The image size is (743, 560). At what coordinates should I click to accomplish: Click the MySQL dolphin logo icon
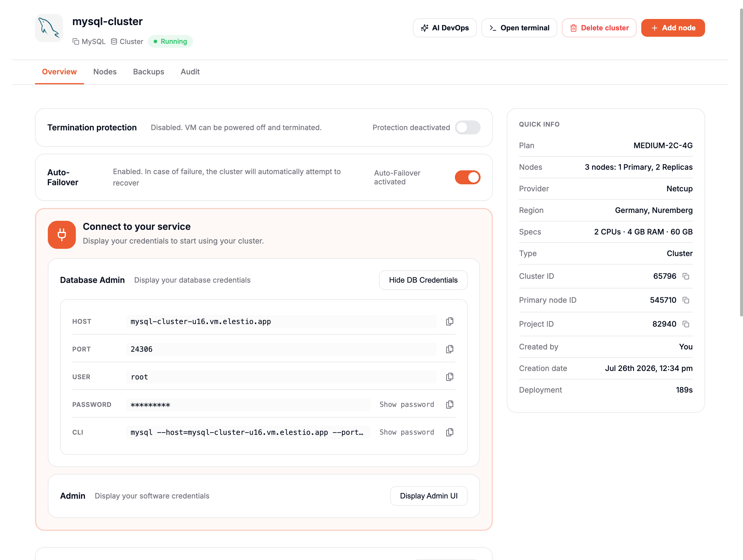pyautogui.click(x=49, y=28)
